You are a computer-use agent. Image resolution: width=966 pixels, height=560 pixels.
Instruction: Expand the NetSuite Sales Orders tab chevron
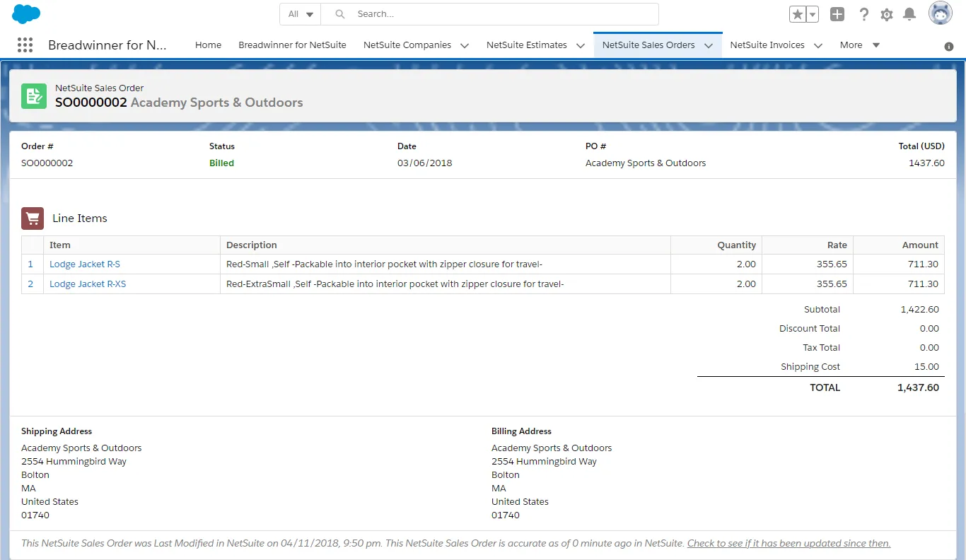tap(709, 45)
